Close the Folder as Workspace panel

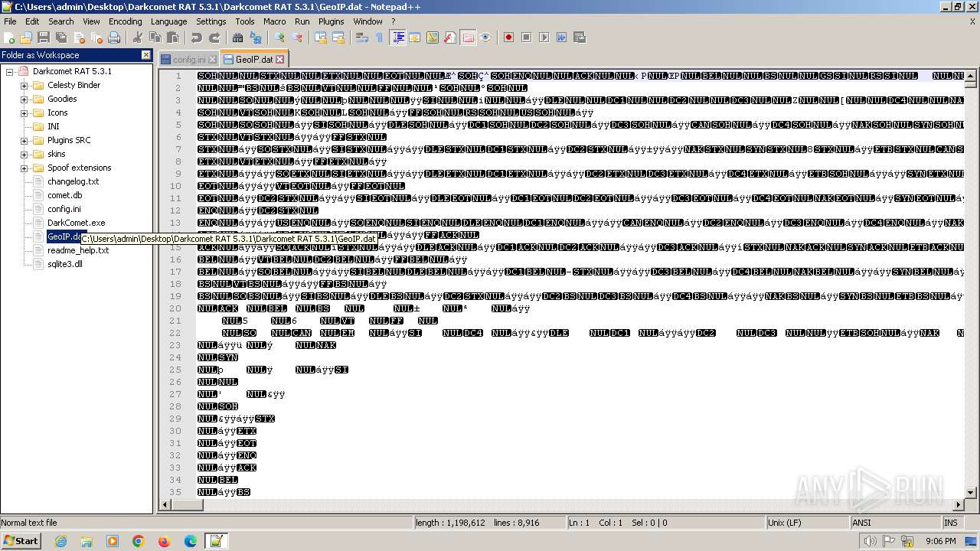tap(146, 54)
